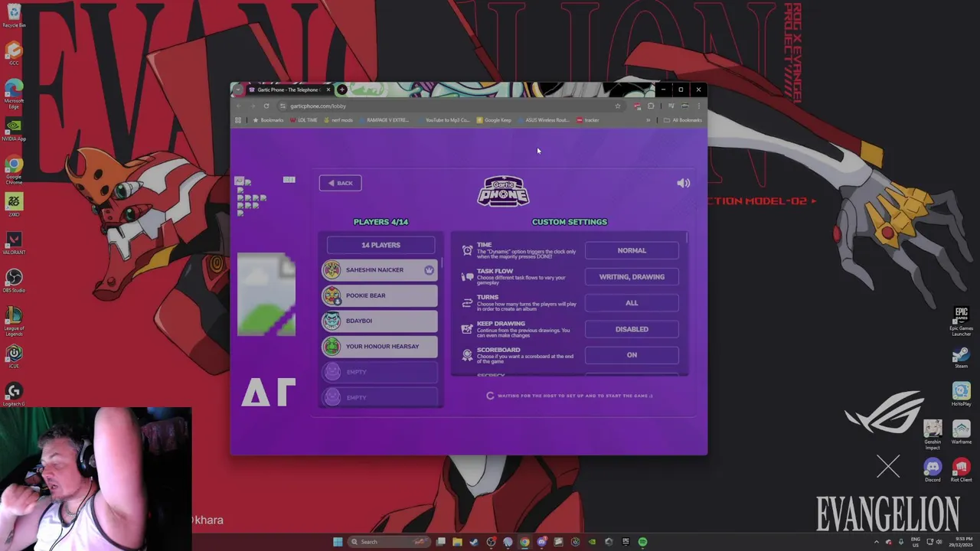Open the Recycle Bin desktop icon
This screenshot has width=980, height=551.
point(14,15)
